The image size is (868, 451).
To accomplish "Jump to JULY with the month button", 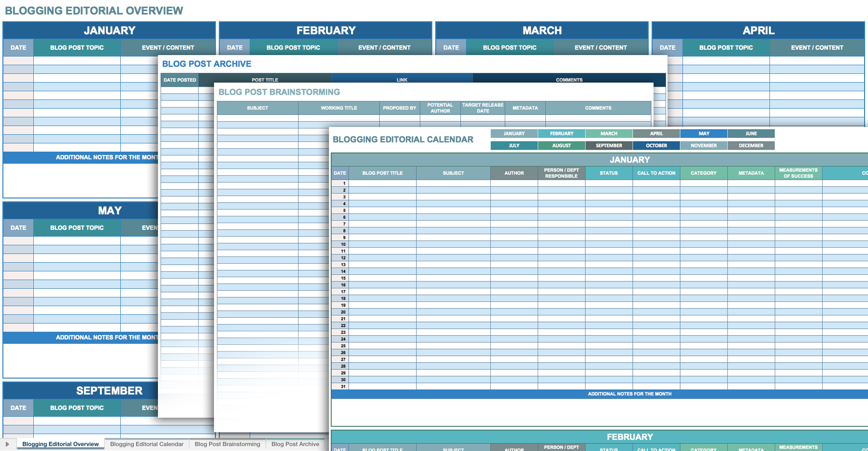I will tap(514, 145).
